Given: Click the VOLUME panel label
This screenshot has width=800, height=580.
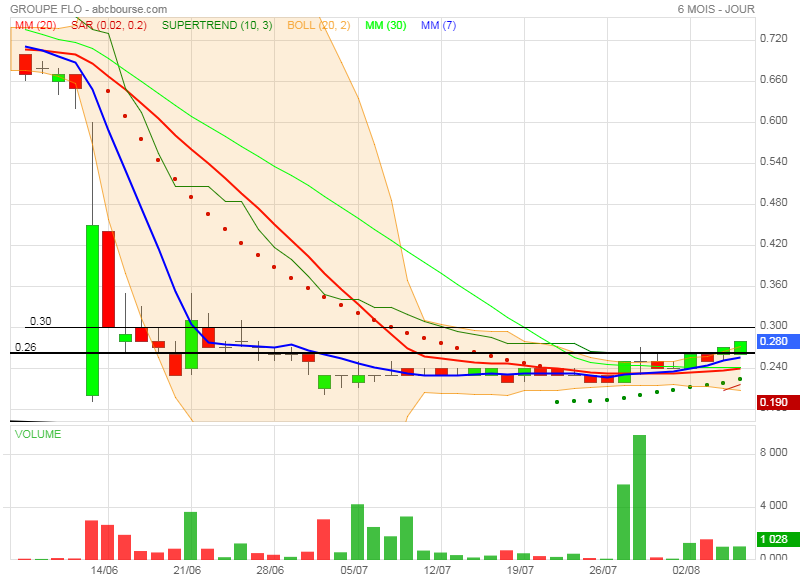Looking at the screenshot, I should coord(38,434).
